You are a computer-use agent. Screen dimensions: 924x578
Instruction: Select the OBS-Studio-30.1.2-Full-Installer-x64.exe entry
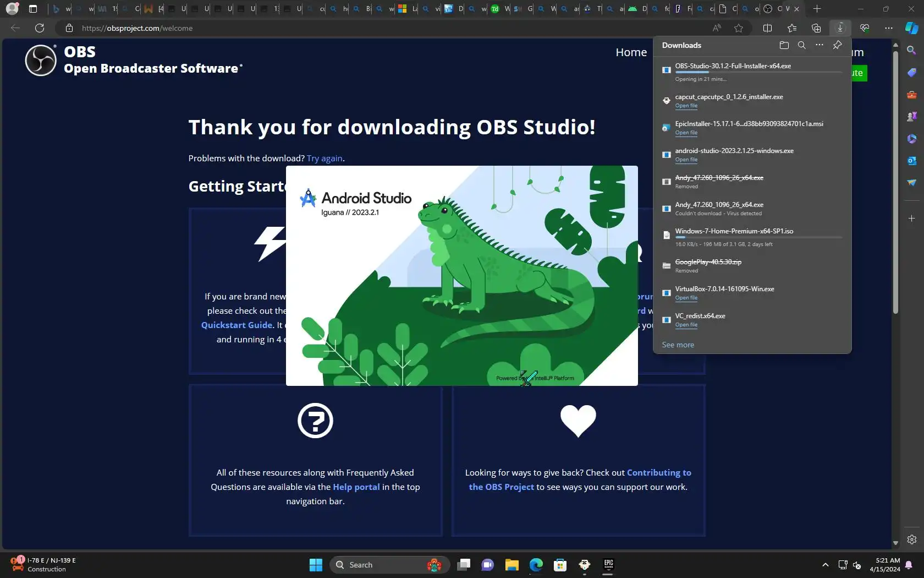point(752,72)
